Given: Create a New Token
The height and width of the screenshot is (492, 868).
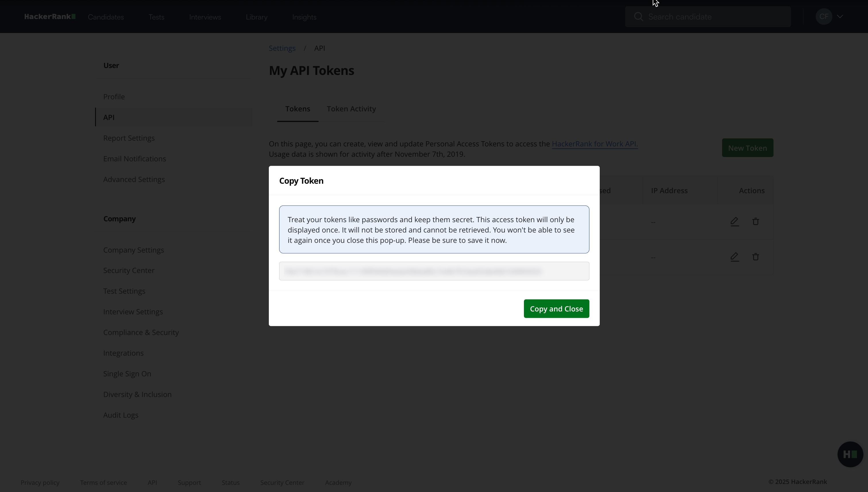Looking at the screenshot, I should click(747, 148).
